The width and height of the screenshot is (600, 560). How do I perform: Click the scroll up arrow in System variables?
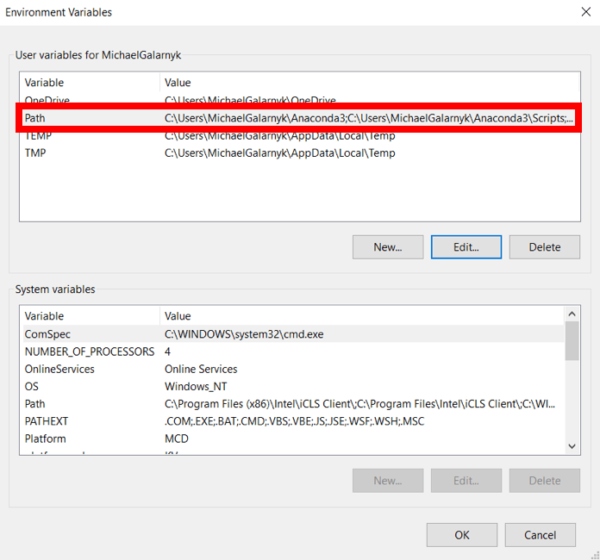(x=572, y=314)
